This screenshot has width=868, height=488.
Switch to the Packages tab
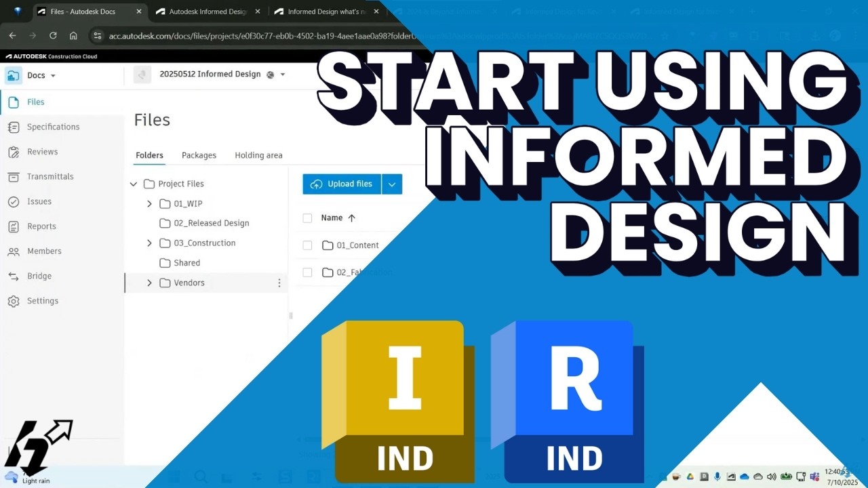199,155
